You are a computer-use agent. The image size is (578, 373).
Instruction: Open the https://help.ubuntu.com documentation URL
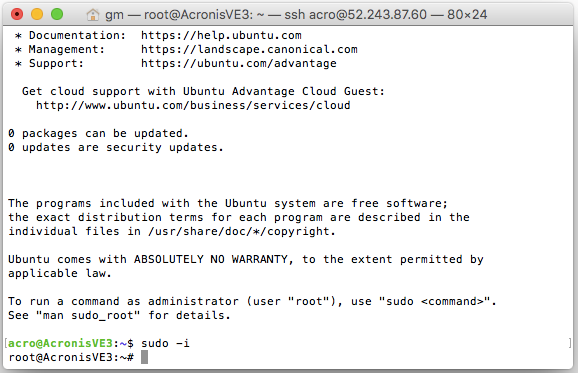[x=221, y=35]
